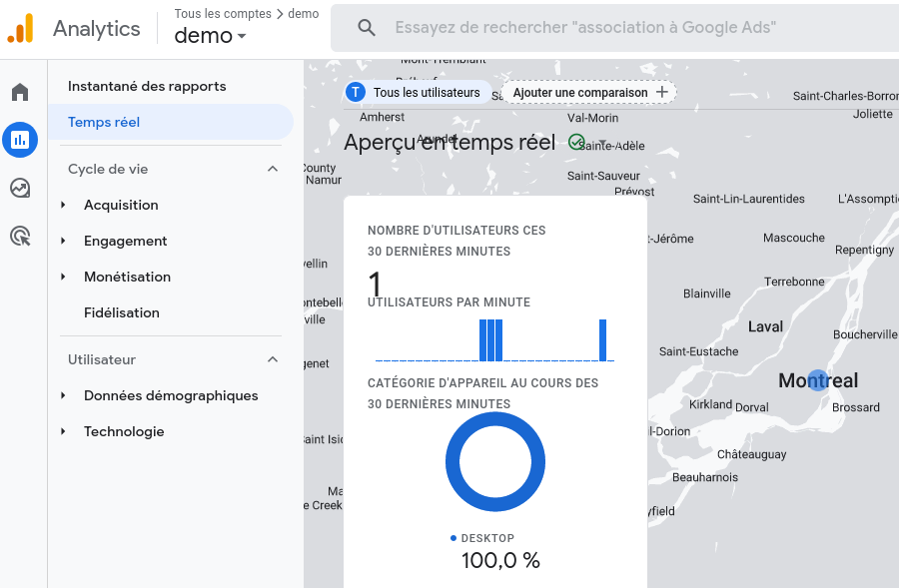Click the Utilisateur section label
The width and height of the screenshot is (899, 588).
point(102,360)
